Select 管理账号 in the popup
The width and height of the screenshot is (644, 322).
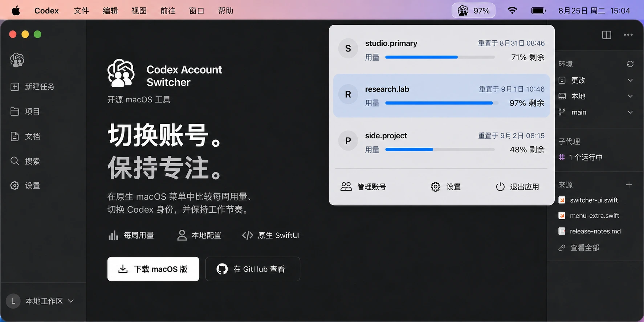pyautogui.click(x=363, y=187)
